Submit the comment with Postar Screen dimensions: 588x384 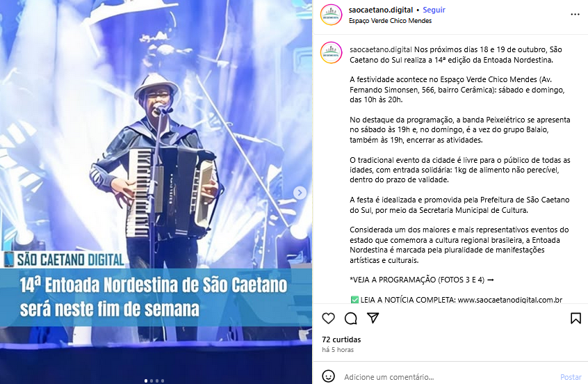pos(571,377)
